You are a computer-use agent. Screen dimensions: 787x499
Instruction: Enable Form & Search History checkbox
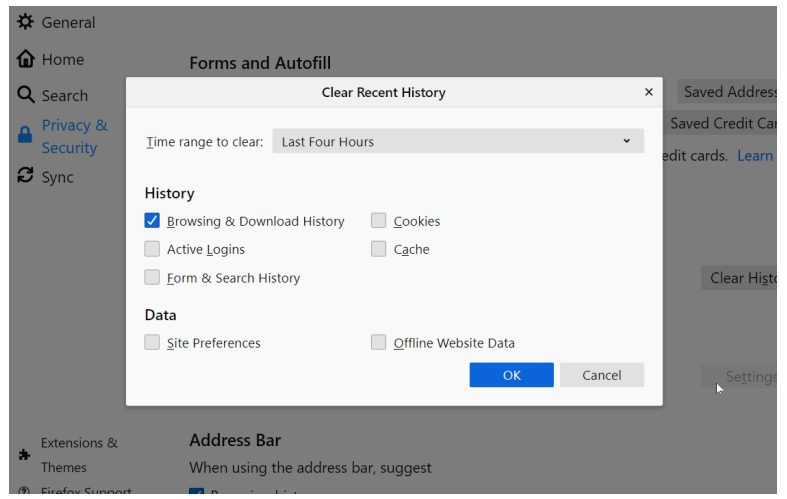click(x=152, y=278)
